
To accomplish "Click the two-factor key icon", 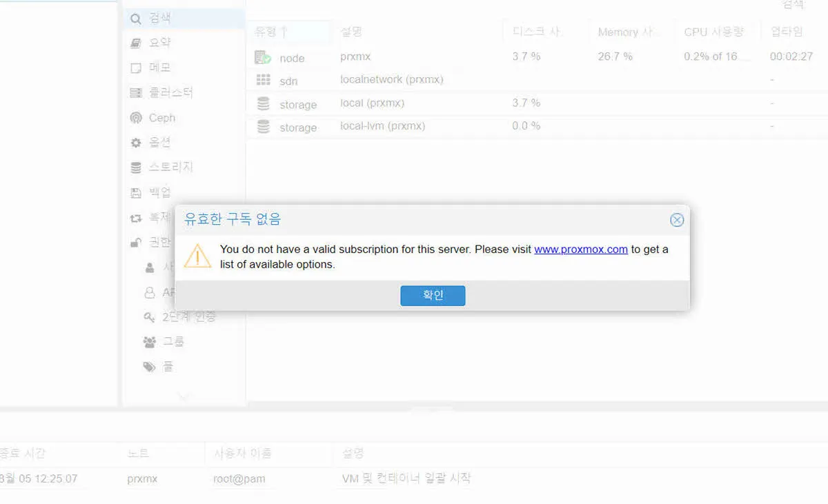I will click(149, 317).
